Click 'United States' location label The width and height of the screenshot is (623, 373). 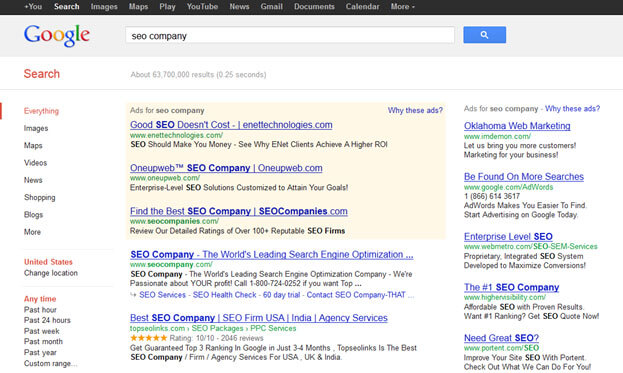click(x=48, y=262)
